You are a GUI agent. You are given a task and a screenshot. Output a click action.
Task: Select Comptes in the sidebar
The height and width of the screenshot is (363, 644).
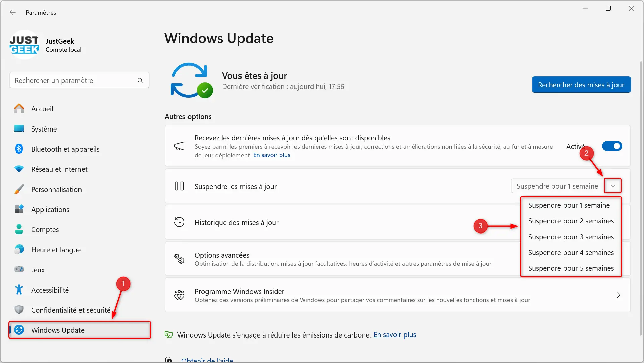(x=79, y=229)
